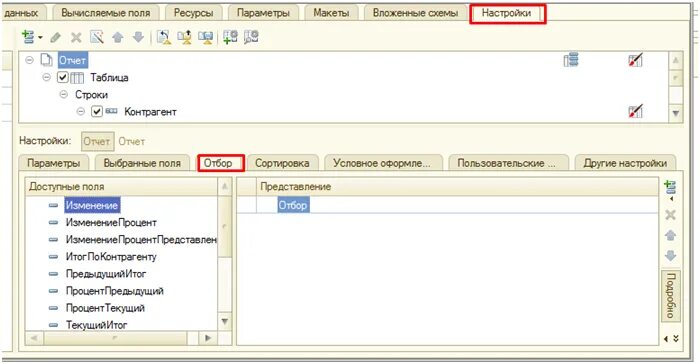The image size is (700, 364).
Task: Open the Условное оформление tab
Action: point(383,163)
